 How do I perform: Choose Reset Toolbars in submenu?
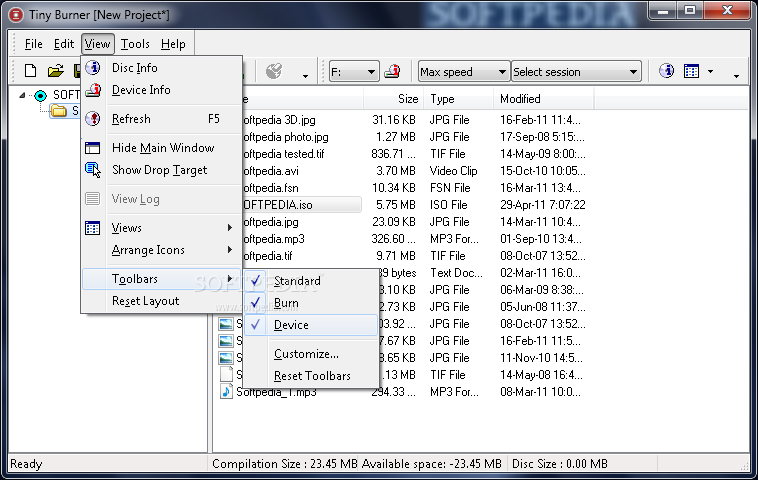(310, 376)
